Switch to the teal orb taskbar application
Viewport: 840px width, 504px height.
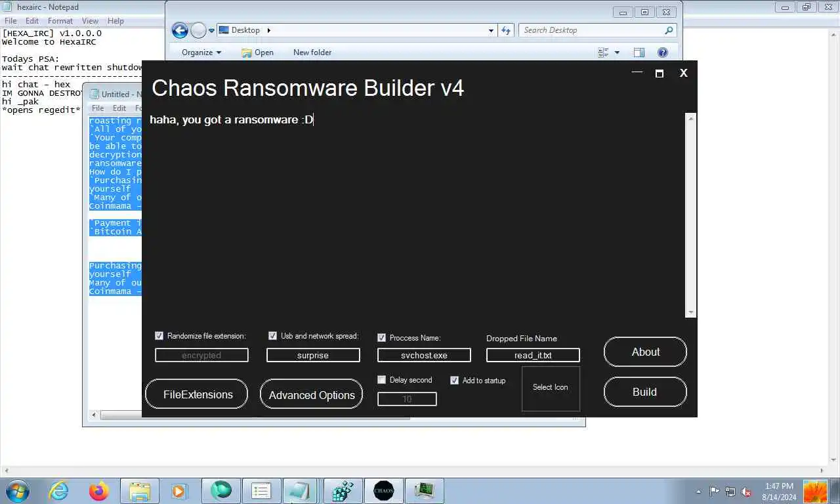[221, 490]
